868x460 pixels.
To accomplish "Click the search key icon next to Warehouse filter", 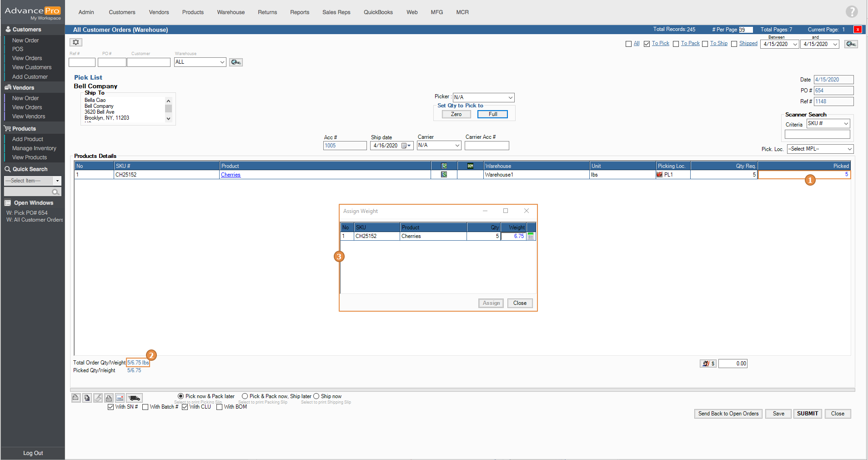I will pyautogui.click(x=236, y=62).
